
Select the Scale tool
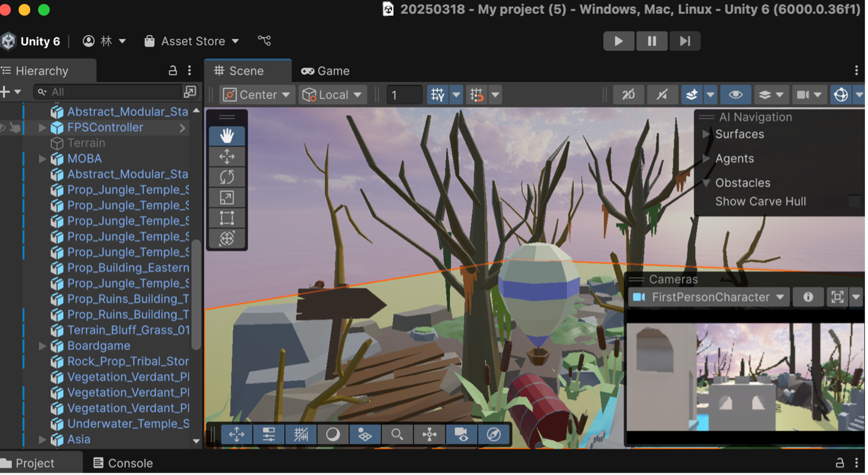[x=227, y=198]
